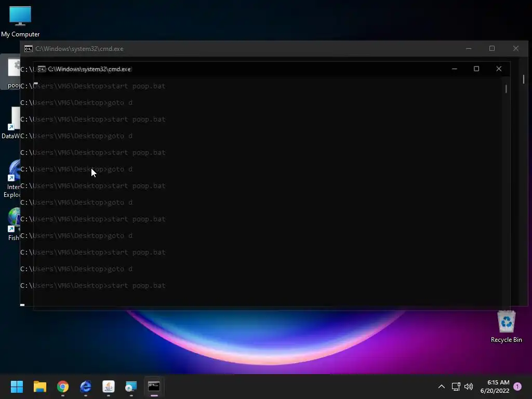Click the first 'start poop.bat' console line
Viewport: 532px width, 399px height.
pos(92,86)
